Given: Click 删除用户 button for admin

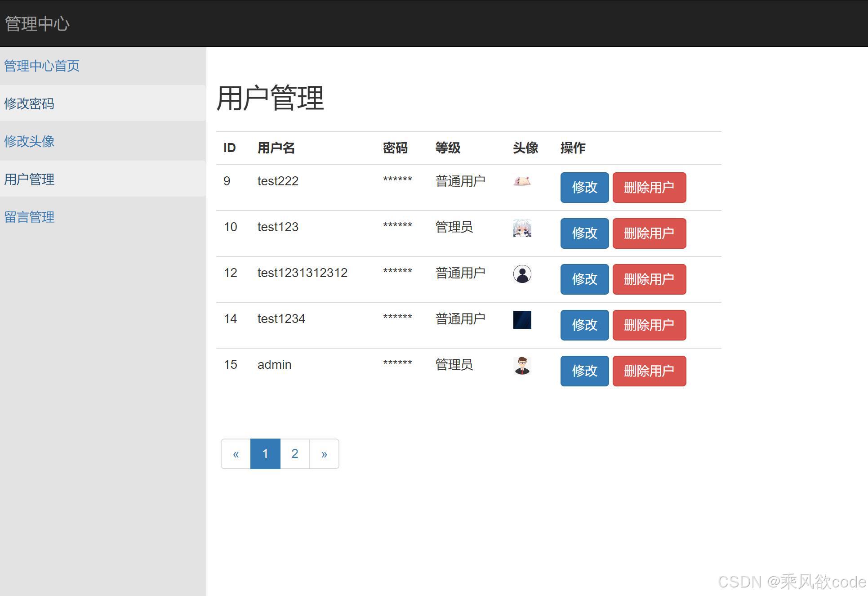Looking at the screenshot, I should click(649, 371).
